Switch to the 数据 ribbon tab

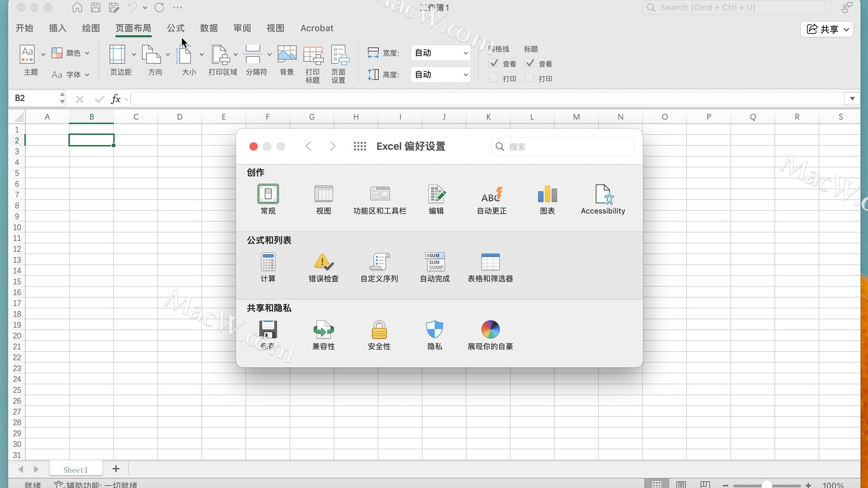[209, 28]
